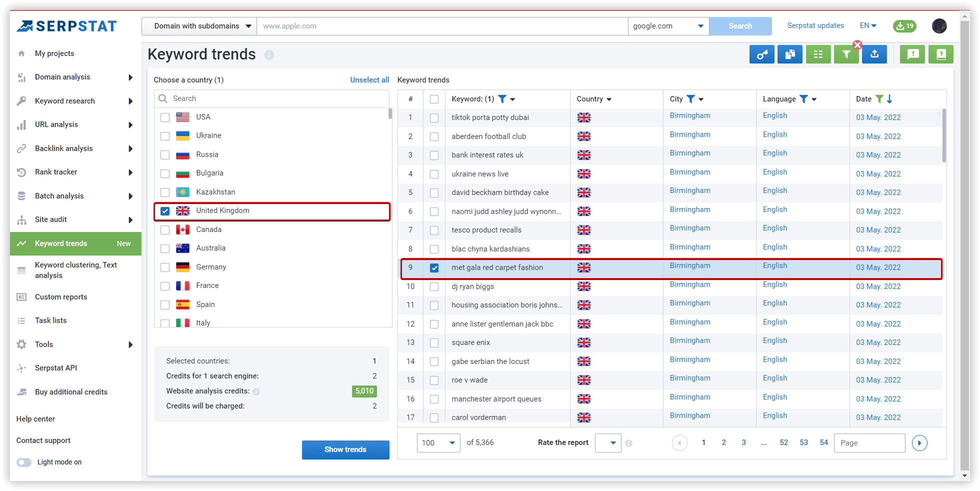Open the green column settings button
The width and height of the screenshot is (980, 491).
pos(818,54)
